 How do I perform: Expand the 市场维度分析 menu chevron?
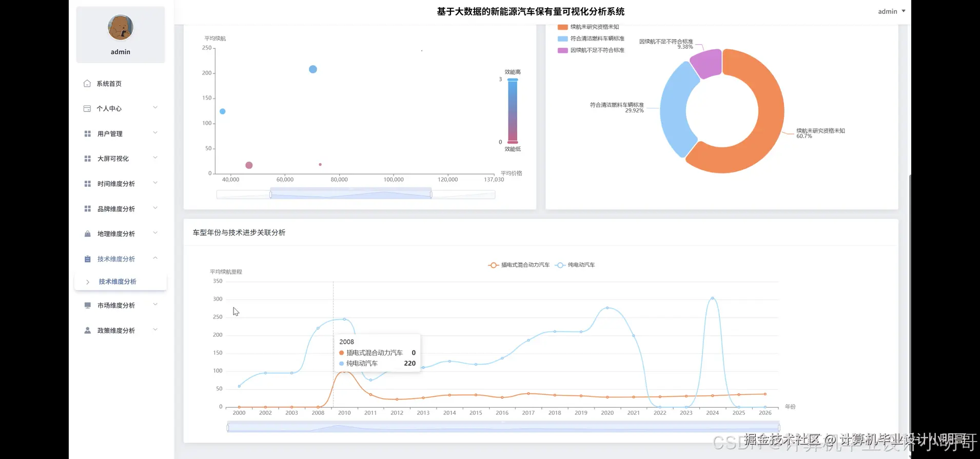pos(155,304)
